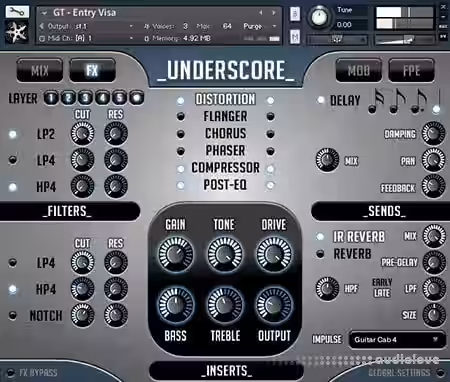Select the eighth note delay time
Screen dimensions: 450x382
pos(398,101)
